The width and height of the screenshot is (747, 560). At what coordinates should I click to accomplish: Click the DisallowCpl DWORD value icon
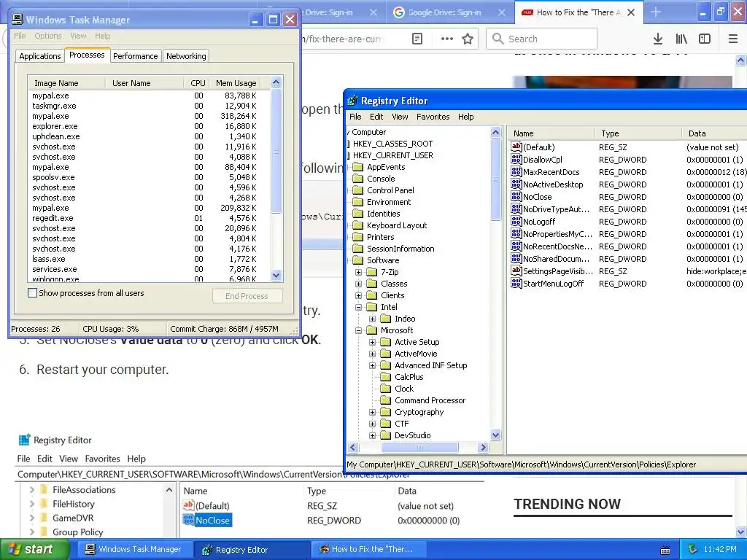pyautogui.click(x=516, y=159)
